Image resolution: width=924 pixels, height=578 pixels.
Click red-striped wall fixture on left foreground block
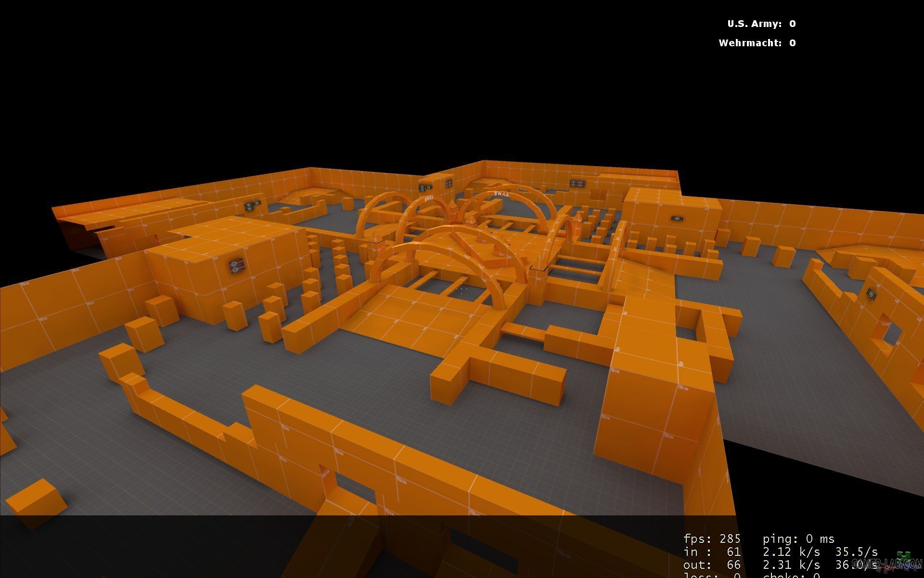236,266
